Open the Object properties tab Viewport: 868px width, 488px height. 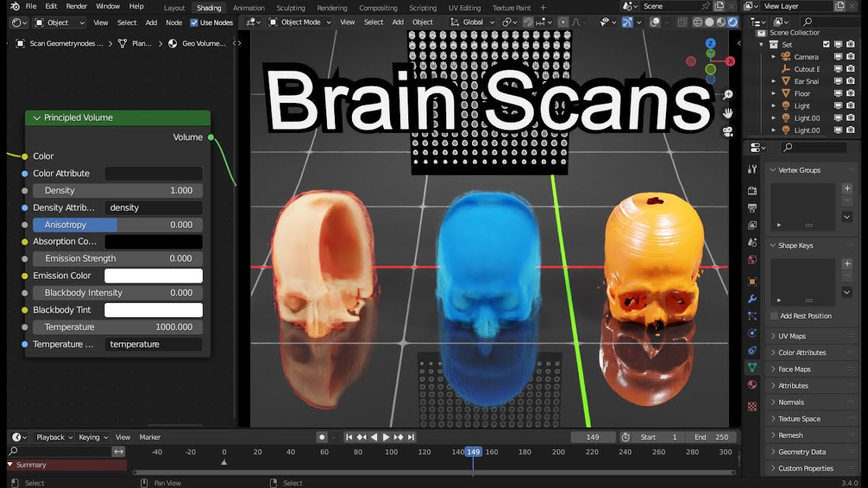pyautogui.click(x=752, y=281)
